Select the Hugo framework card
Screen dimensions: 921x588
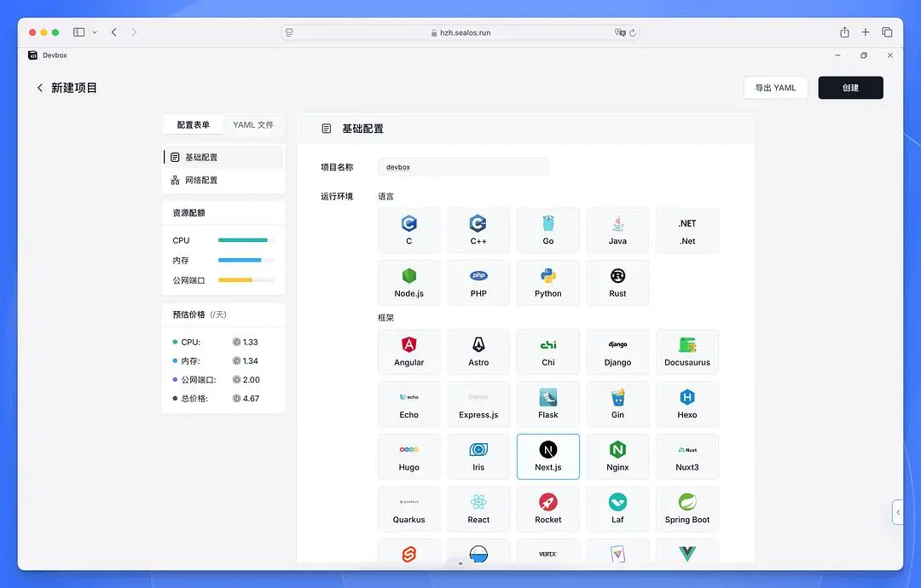[408, 457]
